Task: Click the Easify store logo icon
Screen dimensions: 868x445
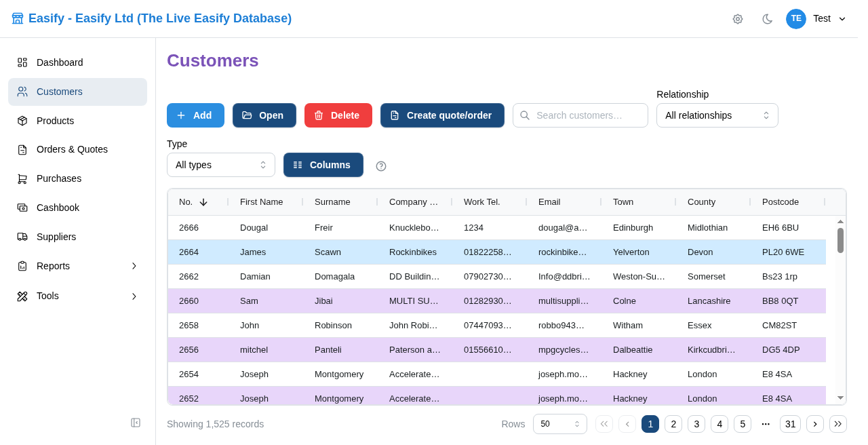Action: point(18,18)
